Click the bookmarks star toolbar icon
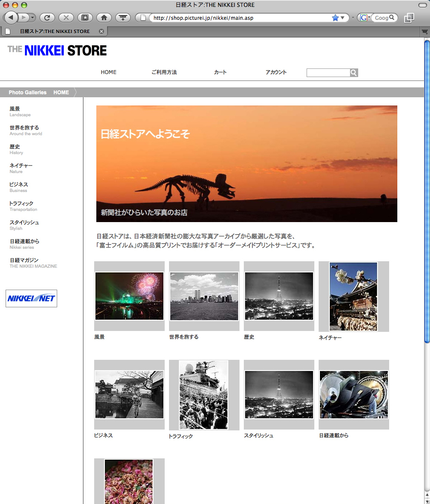430x504 pixels. pyautogui.click(x=85, y=18)
